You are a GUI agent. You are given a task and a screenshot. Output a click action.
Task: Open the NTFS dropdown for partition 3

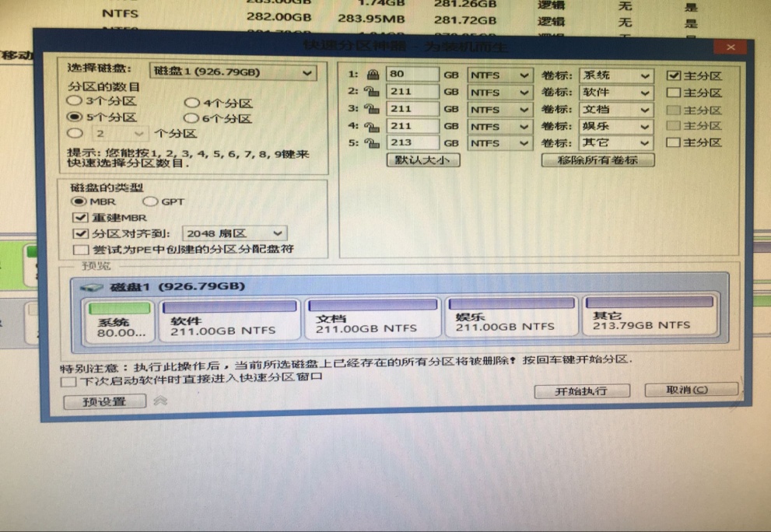(499, 110)
